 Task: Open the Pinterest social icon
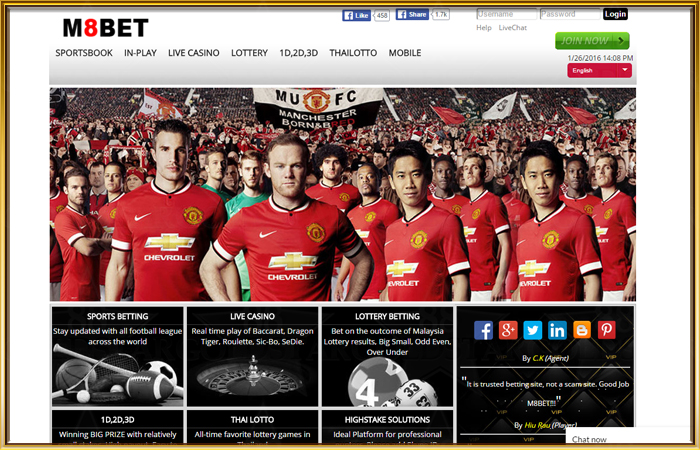[606, 330]
